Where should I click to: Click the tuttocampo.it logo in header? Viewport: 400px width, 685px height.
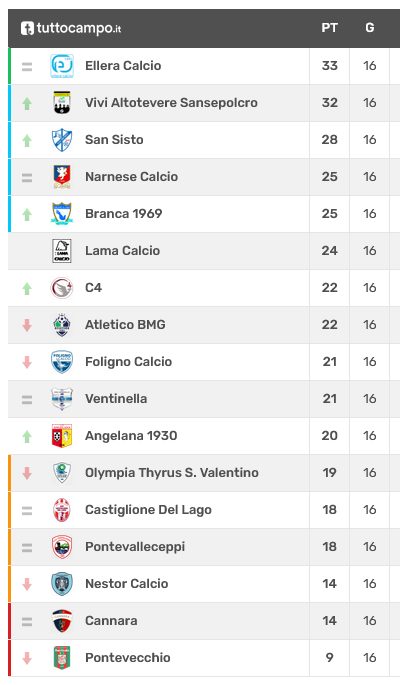tap(71, 28)
